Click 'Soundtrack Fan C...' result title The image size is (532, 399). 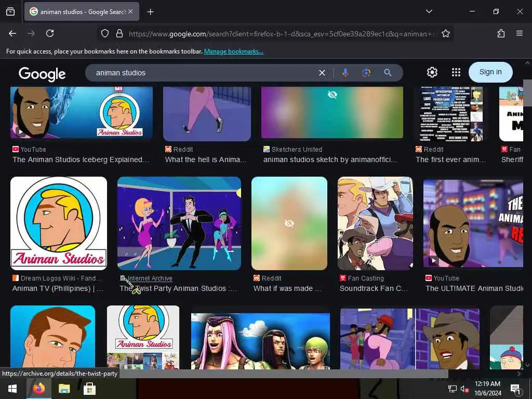374,288
